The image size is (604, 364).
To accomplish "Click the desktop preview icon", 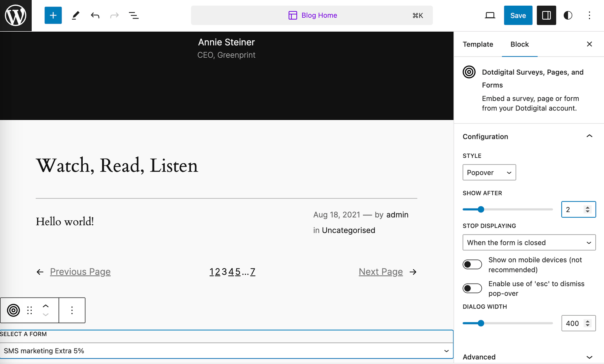I will tap(490, 15).
